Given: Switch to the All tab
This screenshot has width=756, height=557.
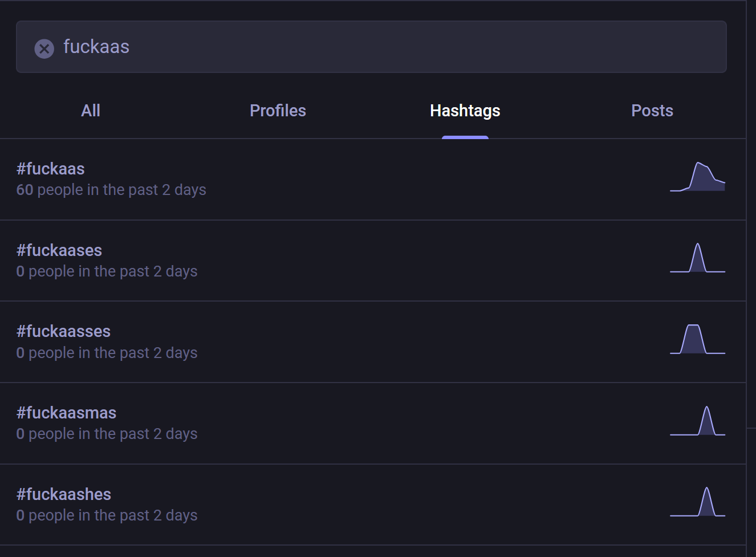Looking at the screenshot, I should click(91, 111).
